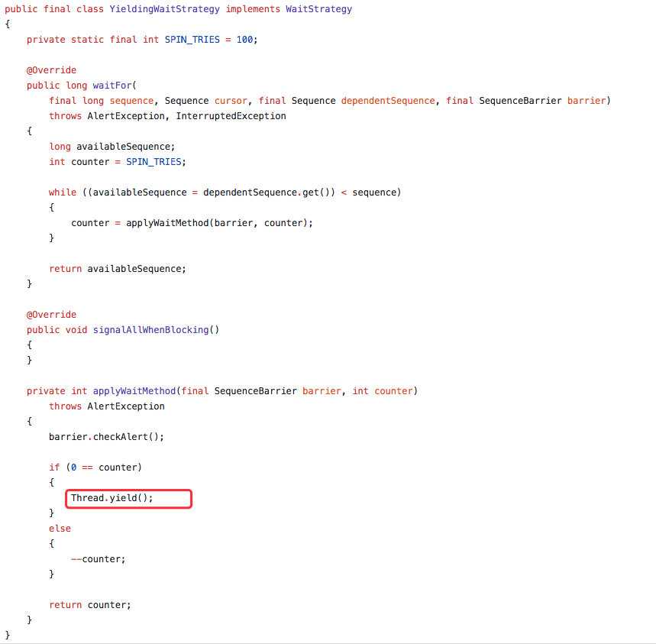Click SPIN_TRIES in the counter assignment
Viewport: 656px width, 644px height.
click(153, 162)
